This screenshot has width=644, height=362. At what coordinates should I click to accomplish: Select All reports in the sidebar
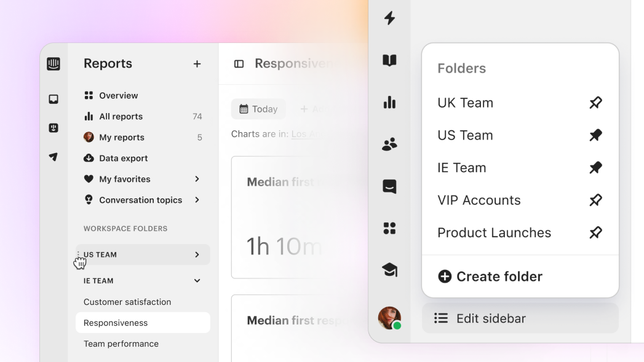(121, 117)
